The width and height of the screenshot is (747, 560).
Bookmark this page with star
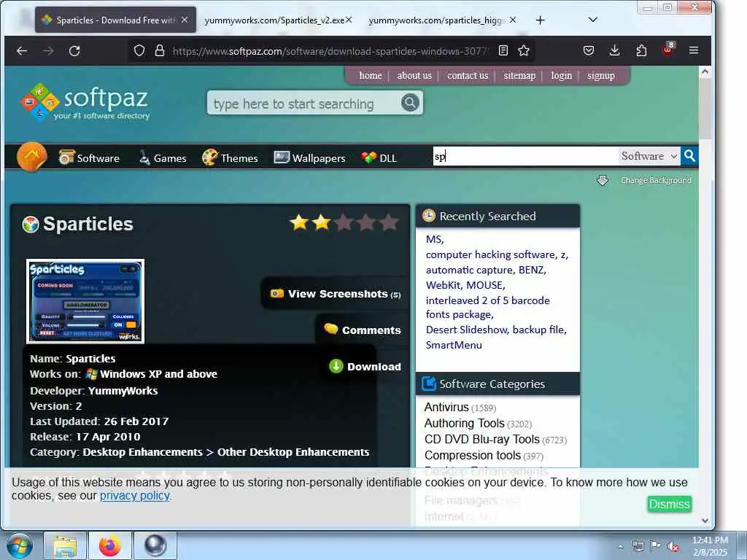click(x=524, y=50)
